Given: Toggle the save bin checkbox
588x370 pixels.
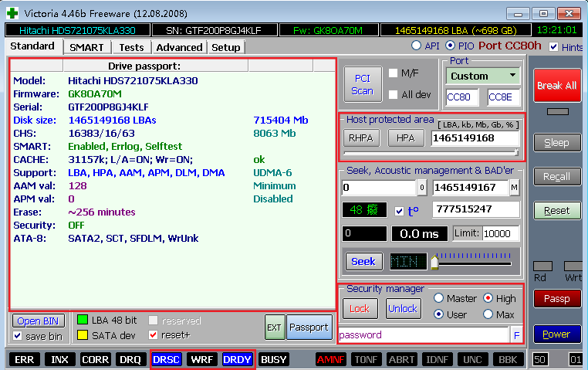Looking at the screenshot, I should point(17,335).
